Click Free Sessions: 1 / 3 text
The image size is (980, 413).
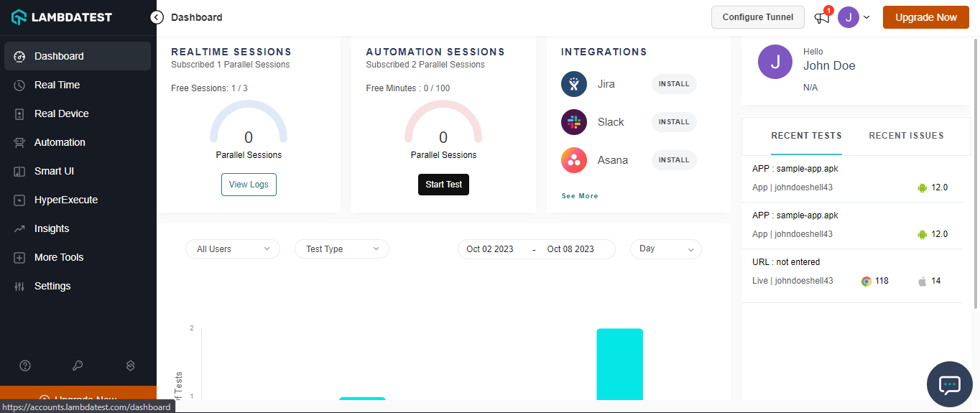pos(209,88)
